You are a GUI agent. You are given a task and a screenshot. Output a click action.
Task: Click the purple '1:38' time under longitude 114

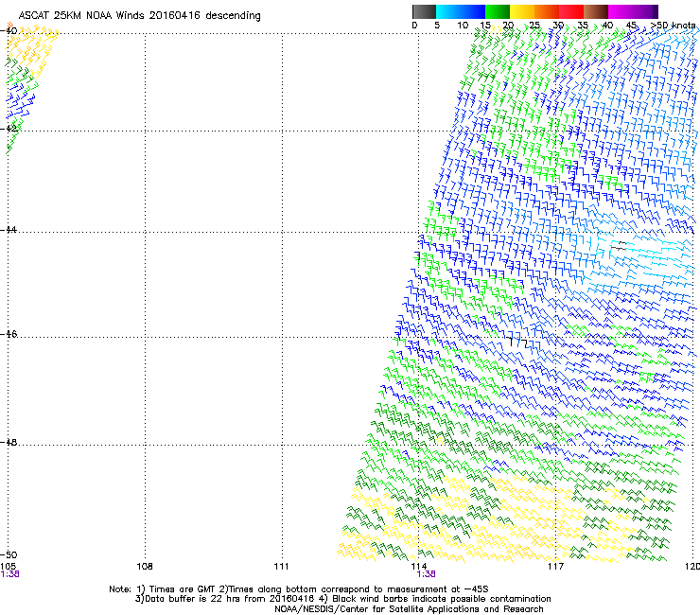[x=426, y=574]
